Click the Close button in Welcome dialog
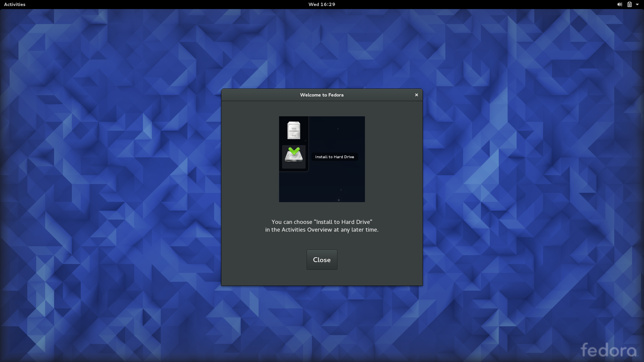Viewport: 644px width, 362px height. (322, 260)
